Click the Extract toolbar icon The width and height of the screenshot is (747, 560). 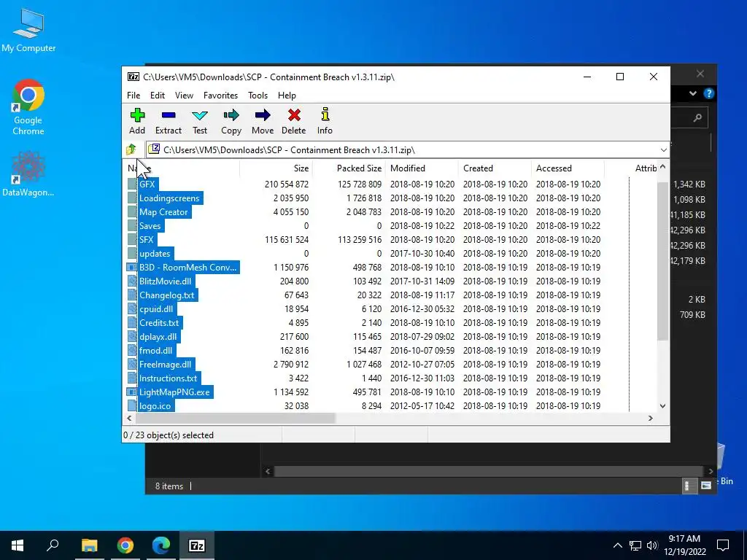click(169, 114)
